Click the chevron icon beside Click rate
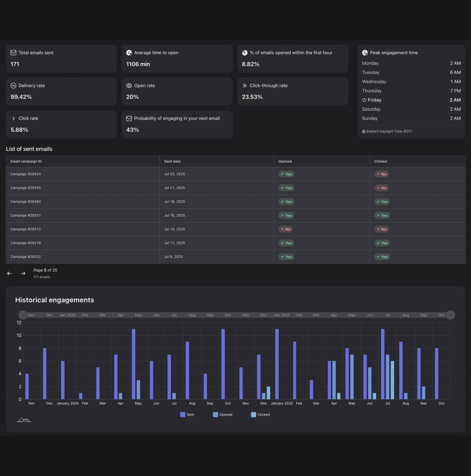 point(13,119)
